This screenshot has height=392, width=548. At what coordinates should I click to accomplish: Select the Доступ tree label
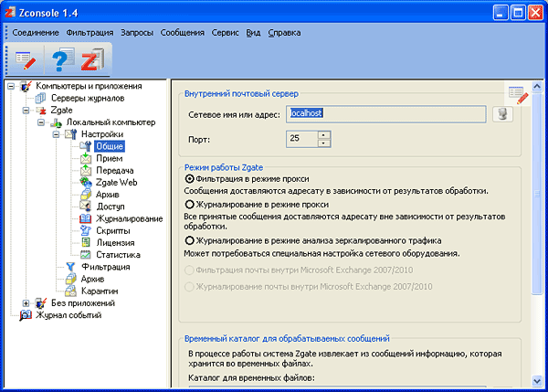coord(111,207)
